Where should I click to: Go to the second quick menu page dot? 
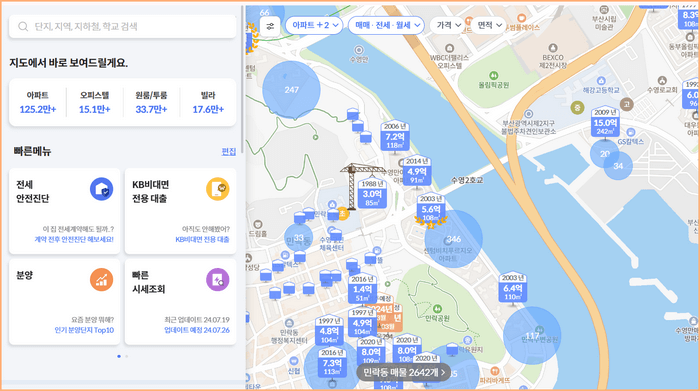127,356
